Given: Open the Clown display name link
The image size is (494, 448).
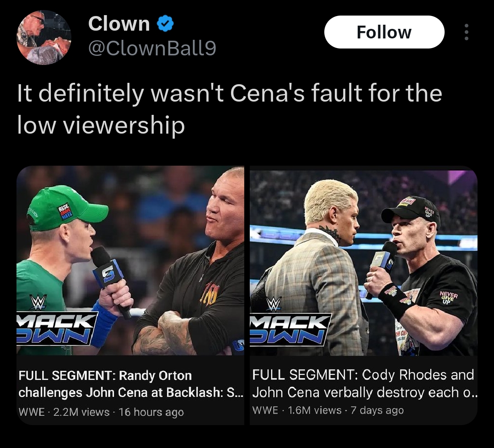Looking at the screenshot, I should pos(119,24).
